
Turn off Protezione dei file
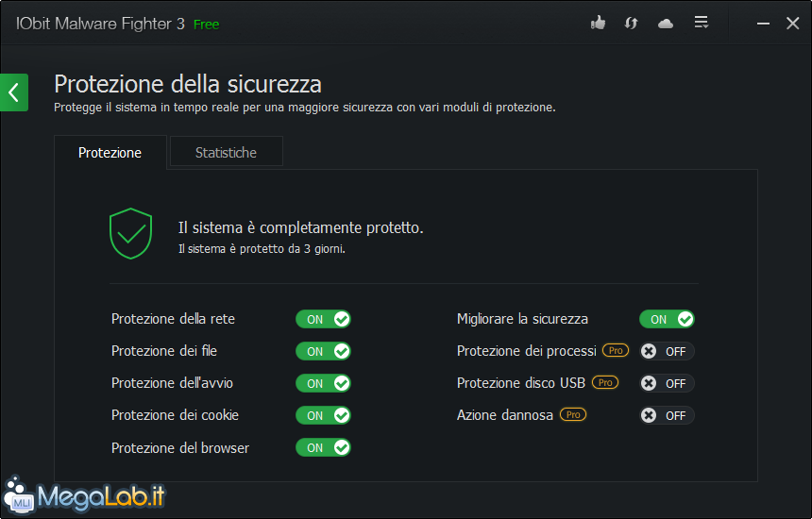click(323, 351)
